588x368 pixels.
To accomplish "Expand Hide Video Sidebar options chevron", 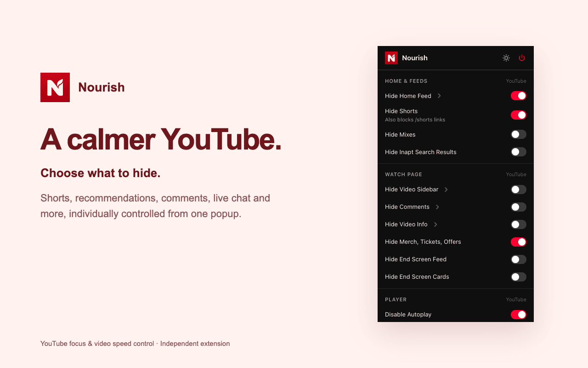I will (x=447, y=190).
